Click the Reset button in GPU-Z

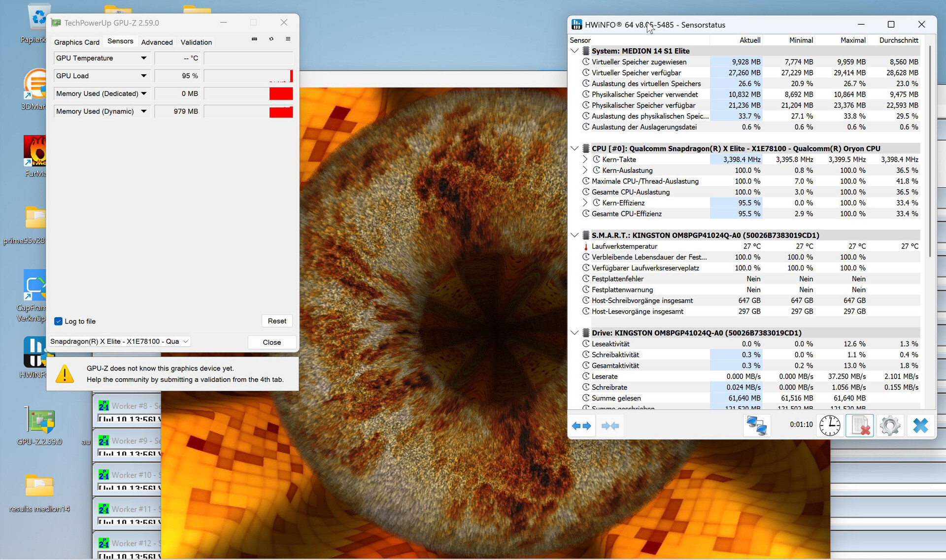pyautogui.click(x=277, y=321)
